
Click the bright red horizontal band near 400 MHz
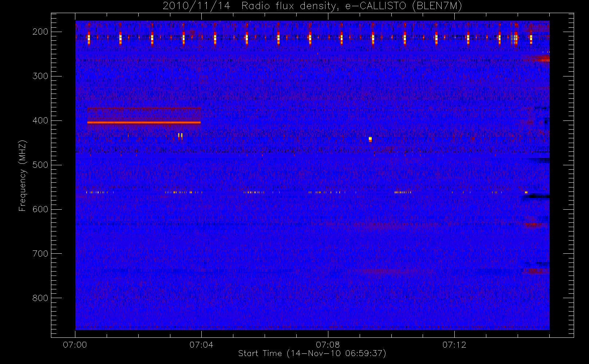[x=144, y=123]
